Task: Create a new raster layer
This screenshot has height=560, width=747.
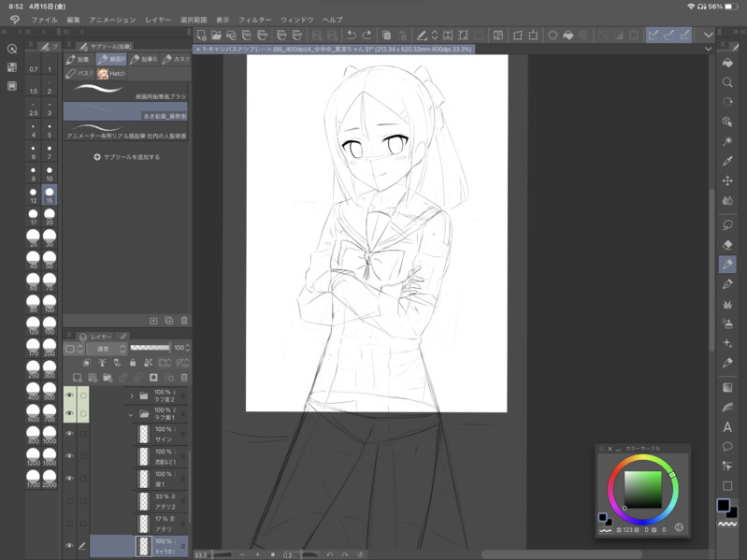Action: [x=77, y=378]
